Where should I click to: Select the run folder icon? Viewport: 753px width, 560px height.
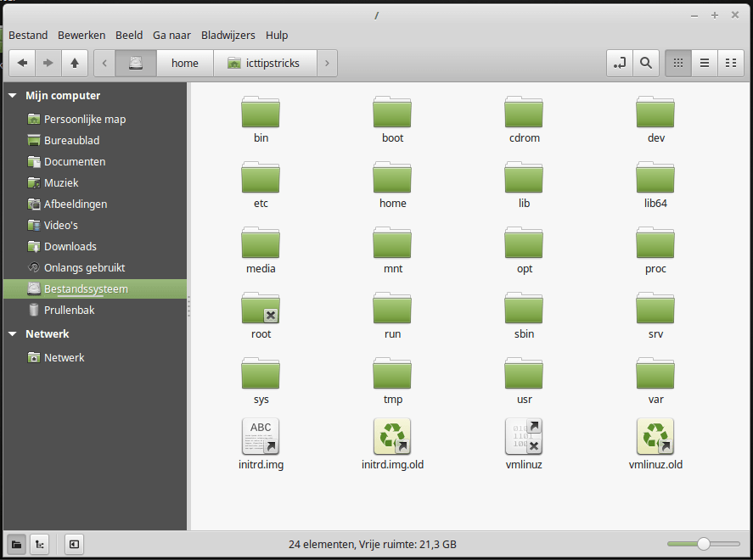pyautogui.click(x=392, y=308)
